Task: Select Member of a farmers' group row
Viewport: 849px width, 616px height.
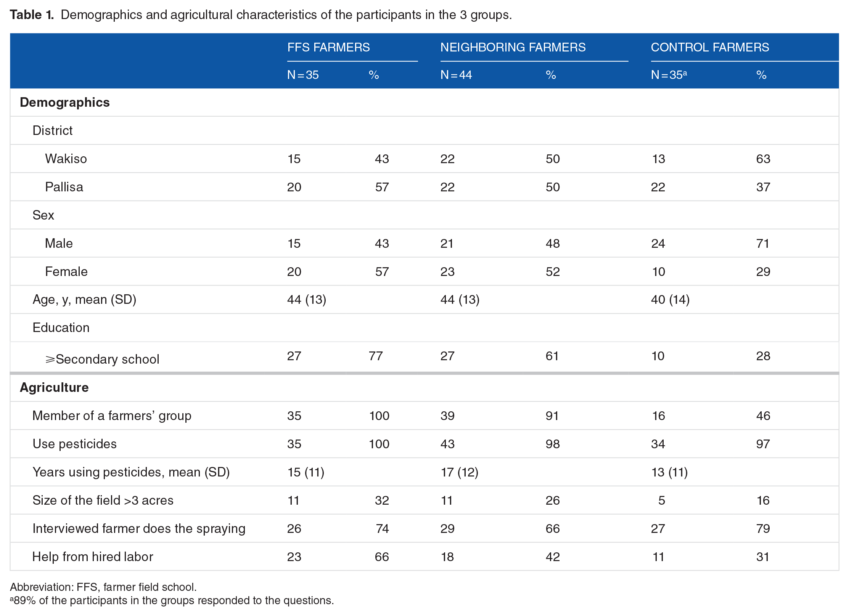Action: (x=424, y=415)
